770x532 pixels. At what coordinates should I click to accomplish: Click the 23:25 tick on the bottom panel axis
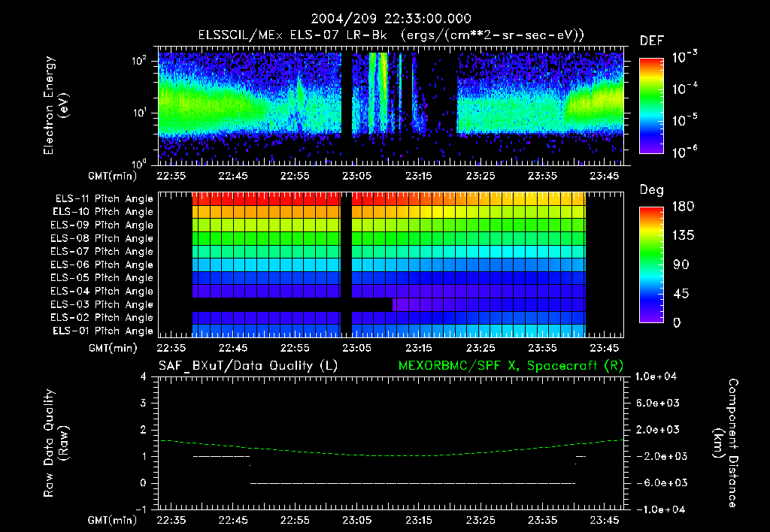click(x=480, y=520)
